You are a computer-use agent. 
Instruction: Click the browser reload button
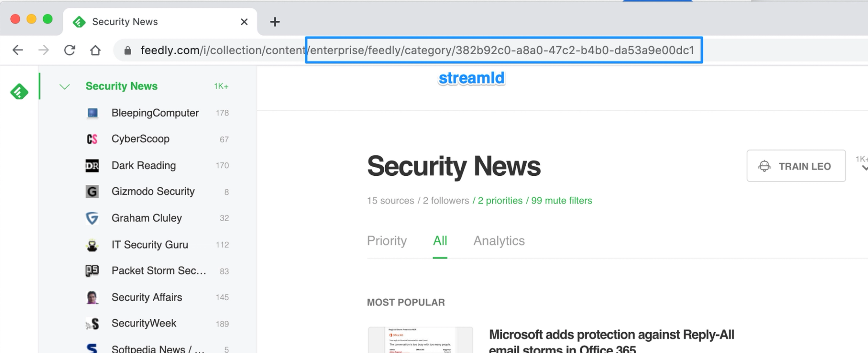click(70, 50)
